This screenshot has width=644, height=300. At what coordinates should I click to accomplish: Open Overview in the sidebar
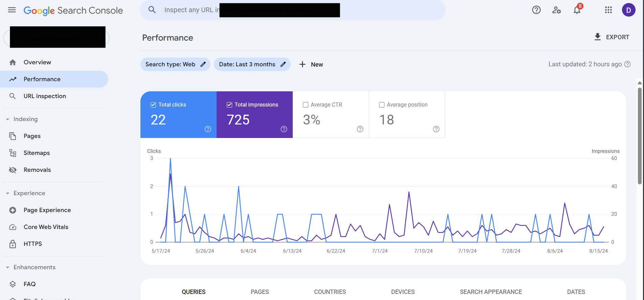pyautogui.click(x=54, y=62)
